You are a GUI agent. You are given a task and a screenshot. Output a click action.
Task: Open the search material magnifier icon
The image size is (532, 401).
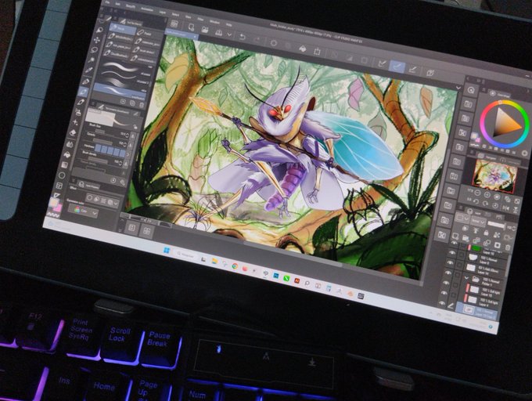point(471,90)
